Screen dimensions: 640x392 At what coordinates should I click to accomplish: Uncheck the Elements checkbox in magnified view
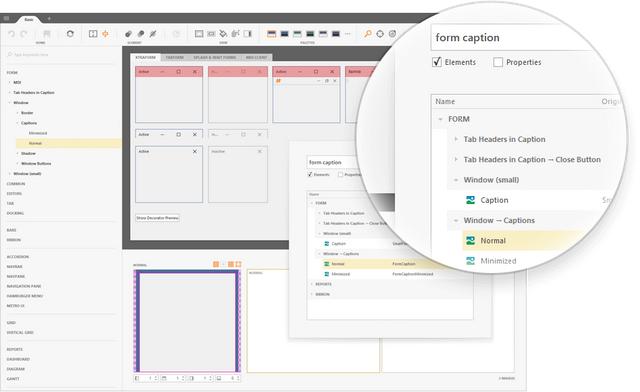point(437,62)
